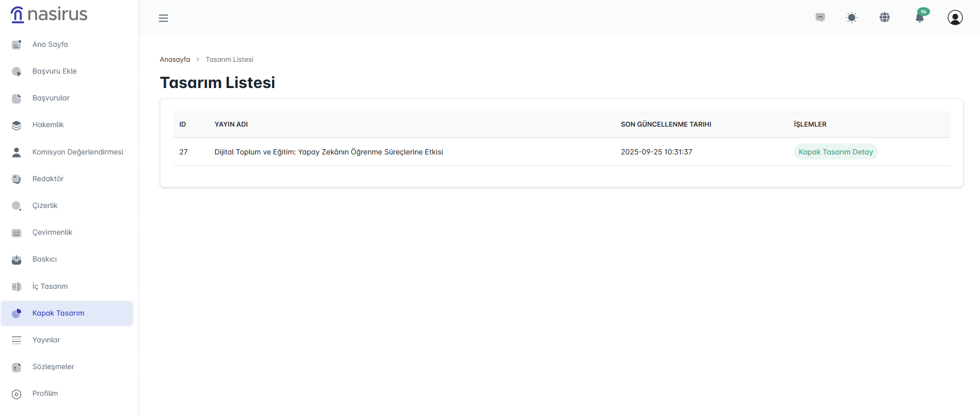
Task: Open the notifications bell icon
Action: (920, 18)
